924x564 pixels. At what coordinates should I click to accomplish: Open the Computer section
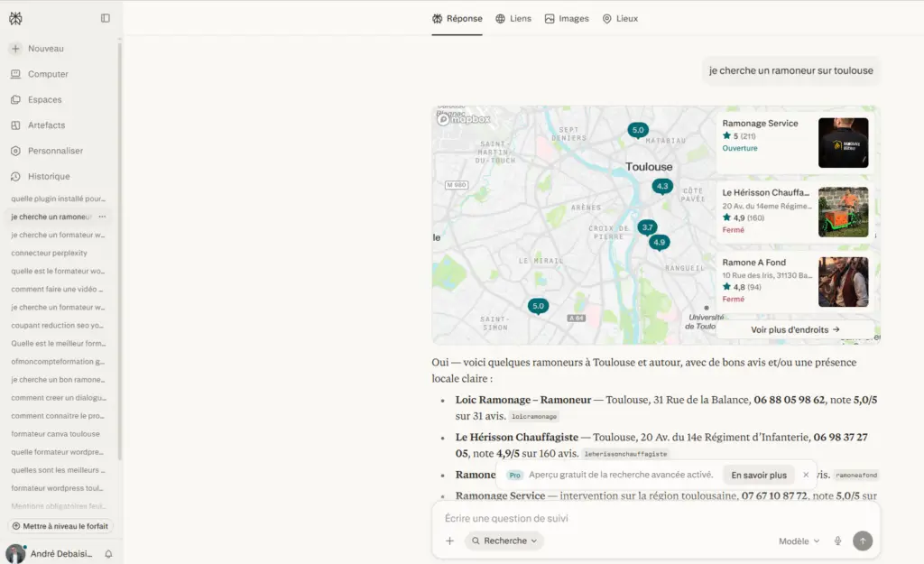[48, 74]
